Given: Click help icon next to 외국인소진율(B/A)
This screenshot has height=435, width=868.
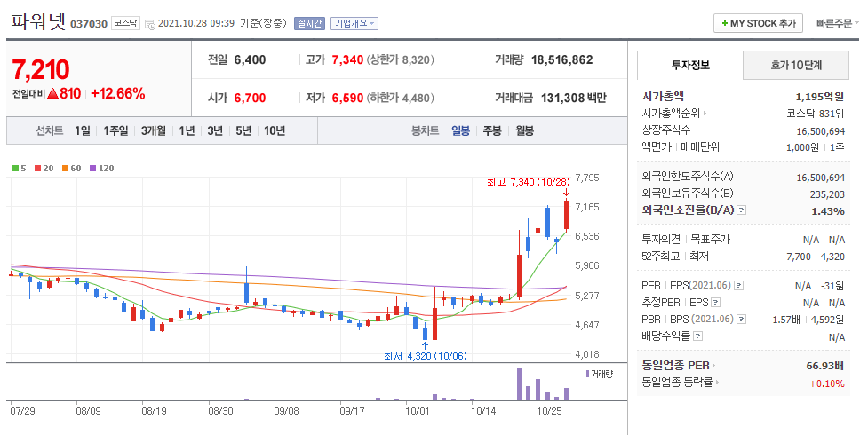Looking at the screenshot, I should (x=742, y=210).
